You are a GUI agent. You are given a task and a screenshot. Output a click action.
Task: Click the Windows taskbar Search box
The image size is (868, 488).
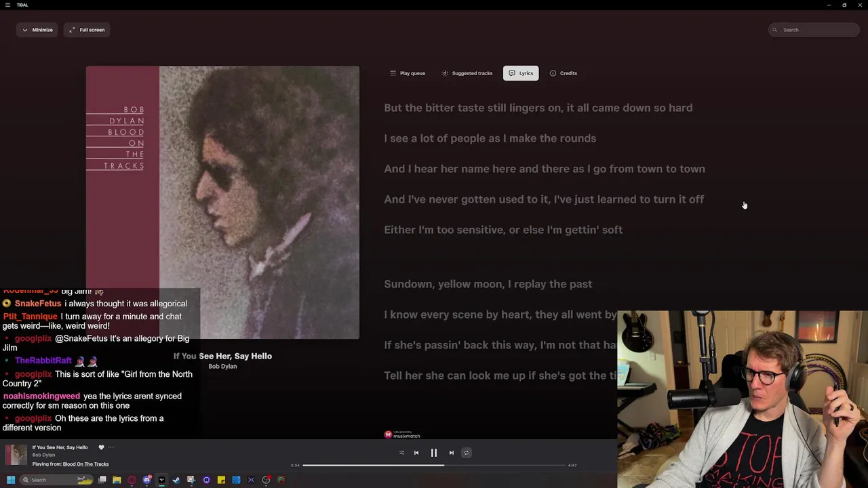click(x=57, y=480)
